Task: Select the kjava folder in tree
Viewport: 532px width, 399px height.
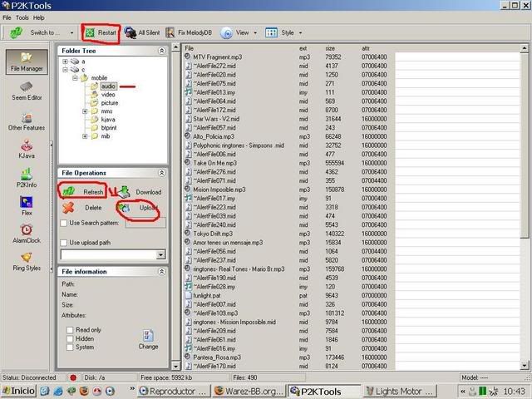Action: [x=108, y=120]
